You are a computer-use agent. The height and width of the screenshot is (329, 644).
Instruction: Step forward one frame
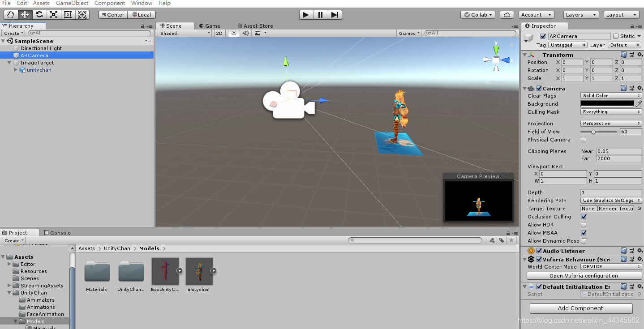tap(335, 15)
